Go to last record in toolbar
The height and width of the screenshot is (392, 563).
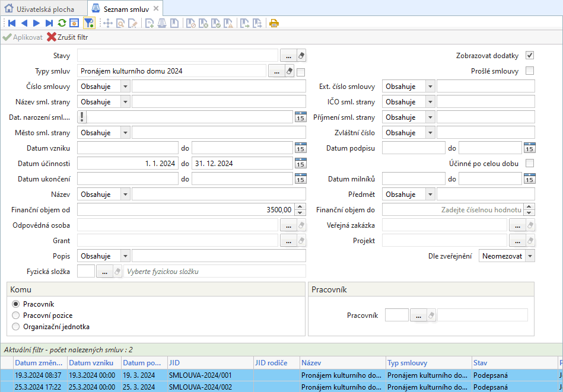click(49, 23)
